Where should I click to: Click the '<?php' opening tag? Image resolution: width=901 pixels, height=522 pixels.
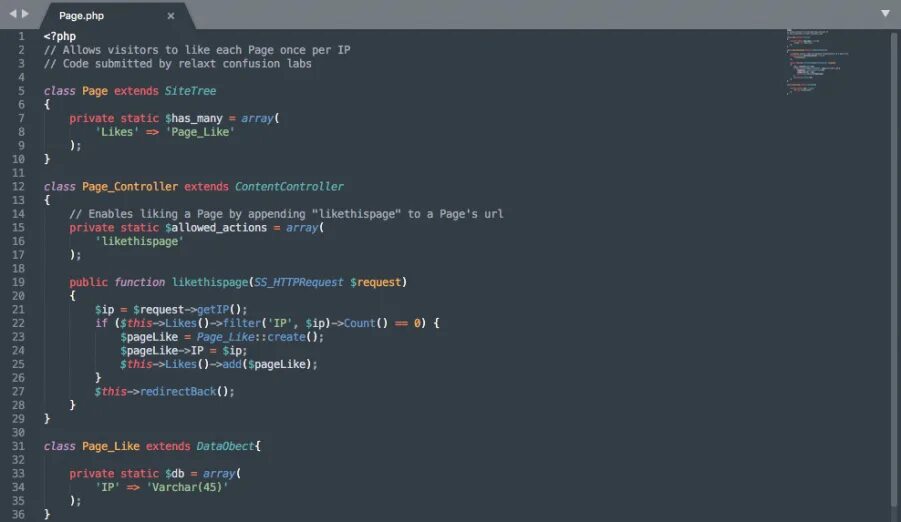60,36
